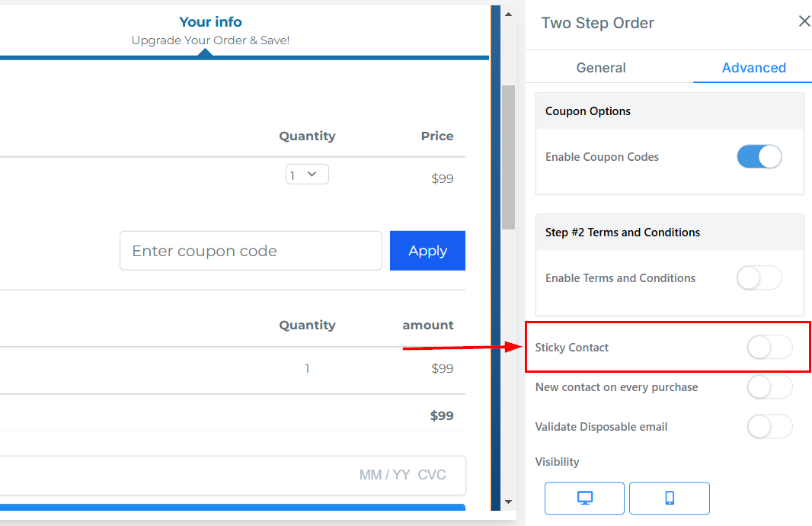Screen dimensions: 812x526
Task: Click the Apply coupon button
Action: click(x=427, y=251)
